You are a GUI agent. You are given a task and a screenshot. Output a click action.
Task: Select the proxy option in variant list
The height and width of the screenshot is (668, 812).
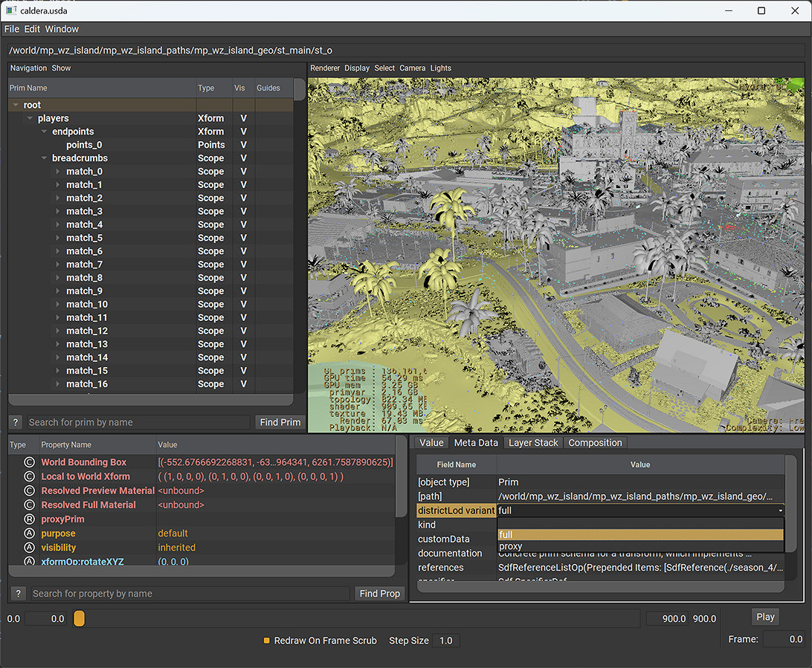click(x=511, y=547)
